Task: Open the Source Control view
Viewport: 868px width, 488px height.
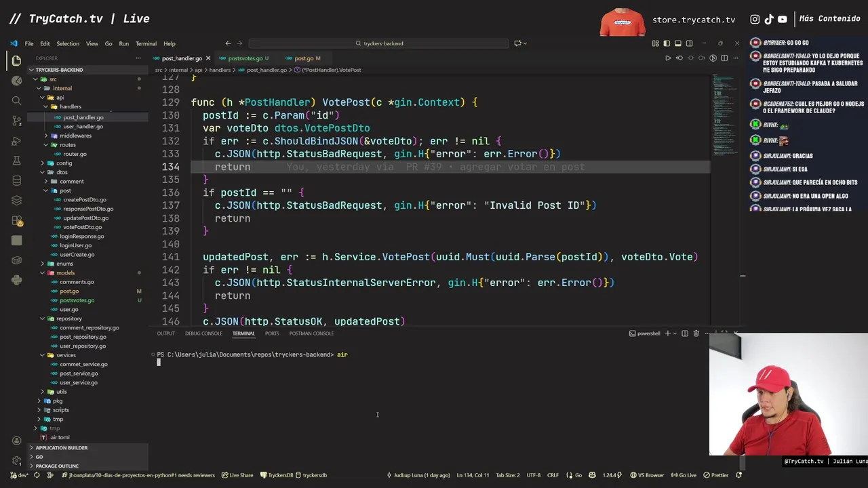Action: (16, 121)
